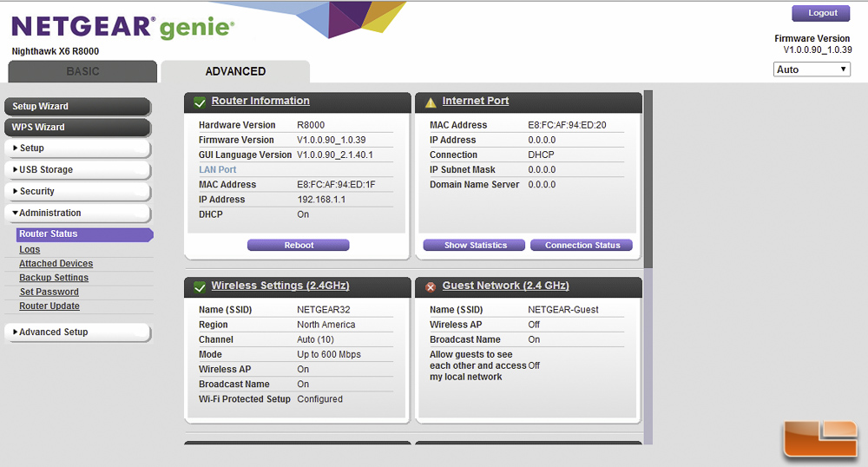Click the Logout button
Viewport: 868px width, 467px height.
[x=822, y=13]
